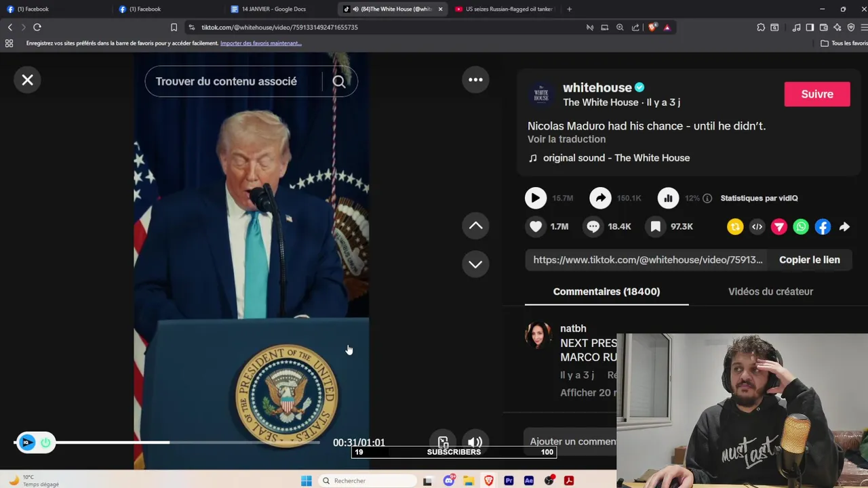Close the active White House TikTok tab
This screenshot has width=868, height=488.
440,9
